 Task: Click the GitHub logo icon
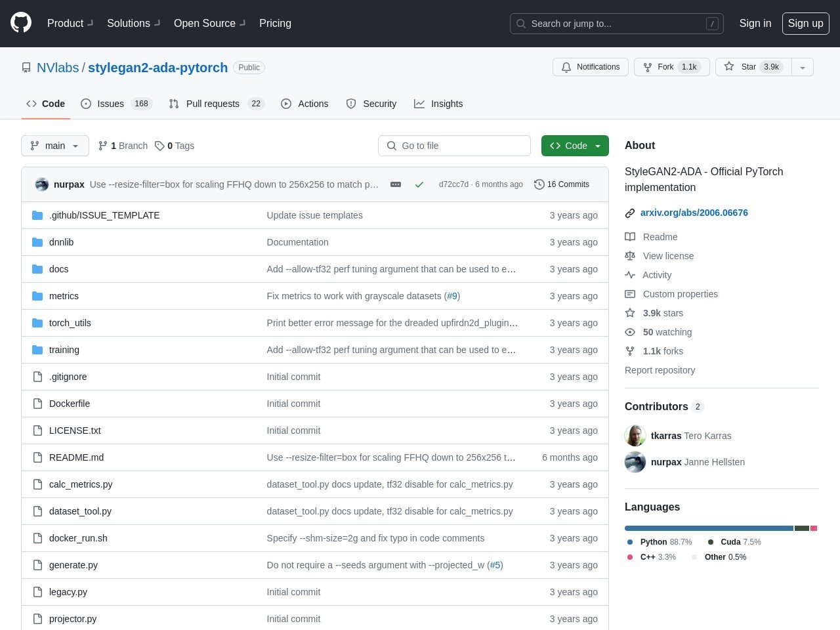21,23
